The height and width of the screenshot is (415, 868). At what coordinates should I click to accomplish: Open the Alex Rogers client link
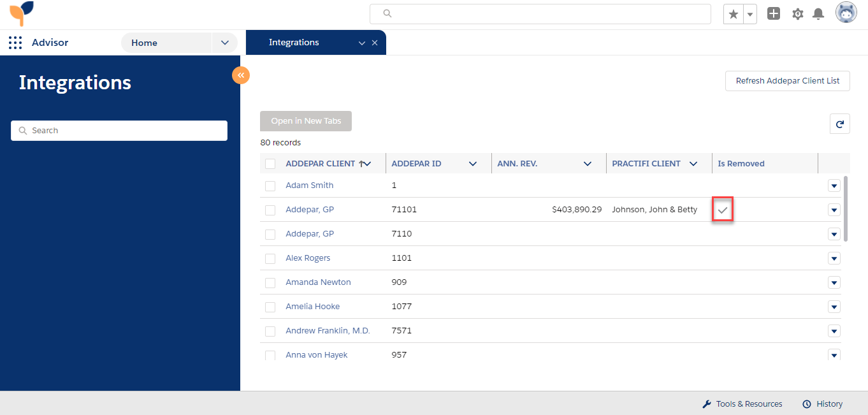308,258
